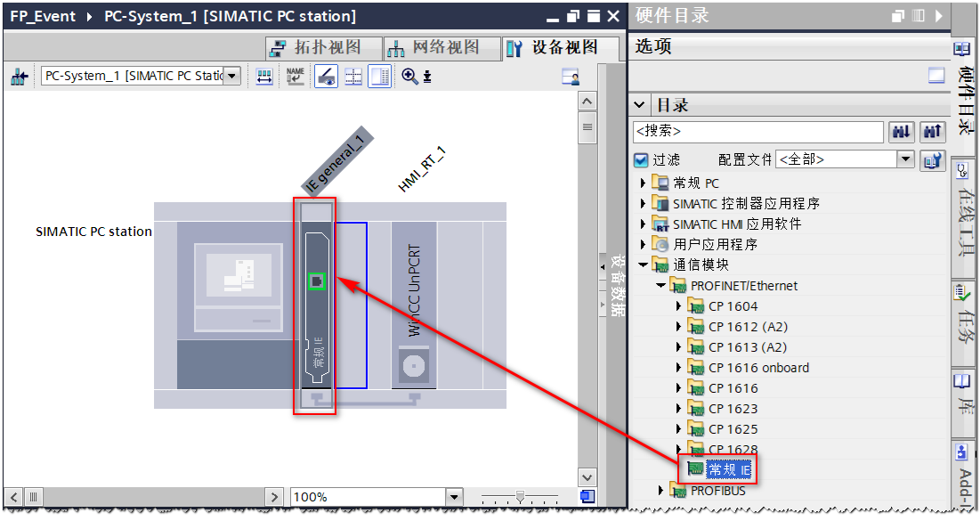This screenshot has height=521, width=980.
Task: Click the NAME show labels toolbar icon
Action: click(x=296, y=77)
